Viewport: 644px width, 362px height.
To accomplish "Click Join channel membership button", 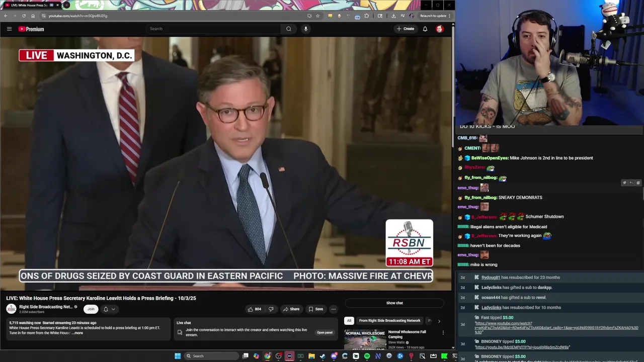I will click(x=91, y=309).
